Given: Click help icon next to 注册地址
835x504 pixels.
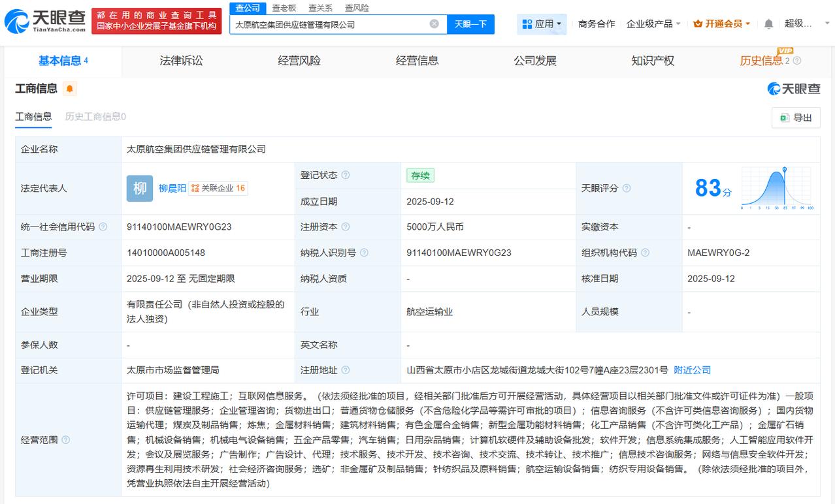Looking at the screenshot, I should (x=346, y=370).
